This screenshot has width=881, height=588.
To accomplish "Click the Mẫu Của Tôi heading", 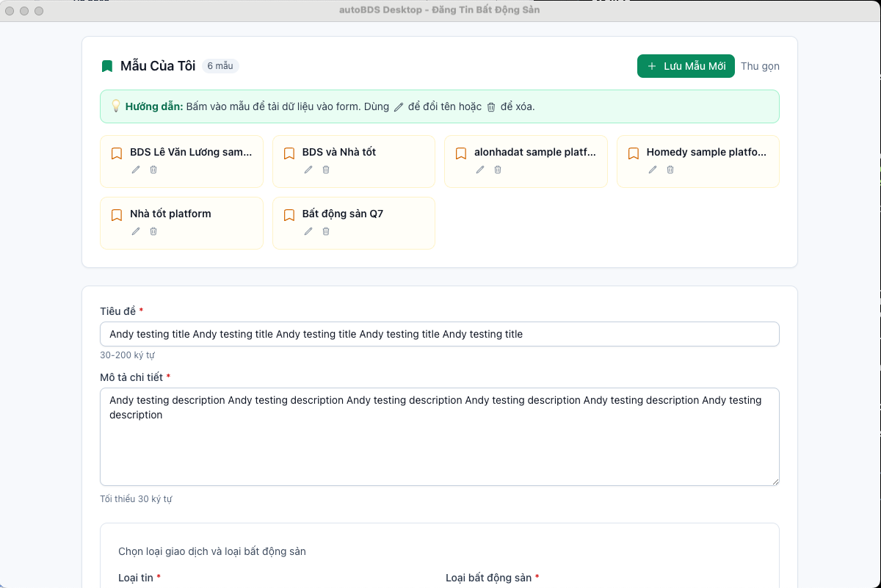I will 158,66.
